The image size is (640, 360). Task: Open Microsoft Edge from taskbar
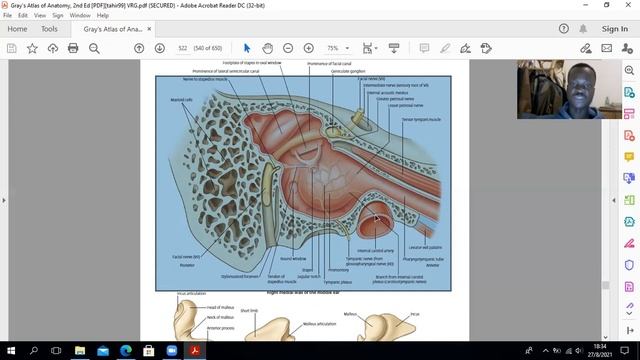[126, 351]
